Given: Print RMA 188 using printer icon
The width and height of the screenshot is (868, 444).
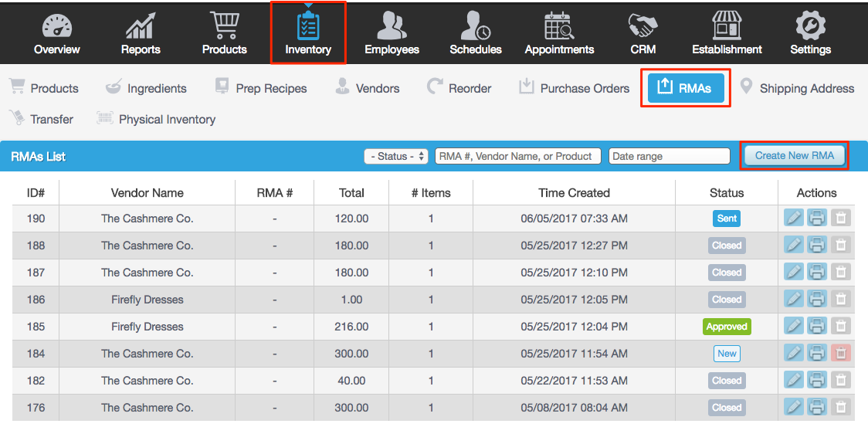Looking at the screenshot, I should tap(817, 246).
